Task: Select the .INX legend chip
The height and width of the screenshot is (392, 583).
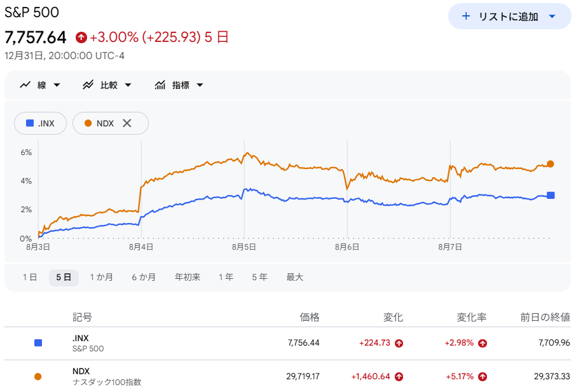Action: pos(40,123)
